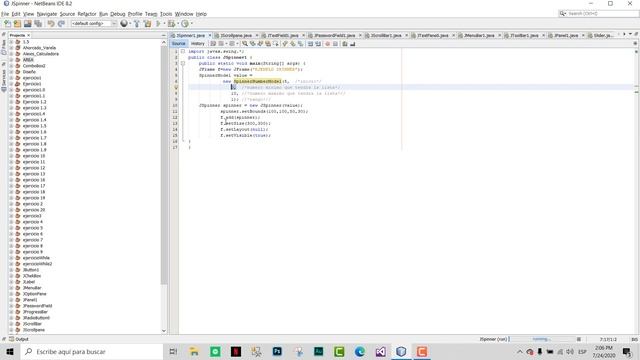This screenshot has height=360, width=640.
Task: Minimize the Projects panel
Action: pos(164,36)
